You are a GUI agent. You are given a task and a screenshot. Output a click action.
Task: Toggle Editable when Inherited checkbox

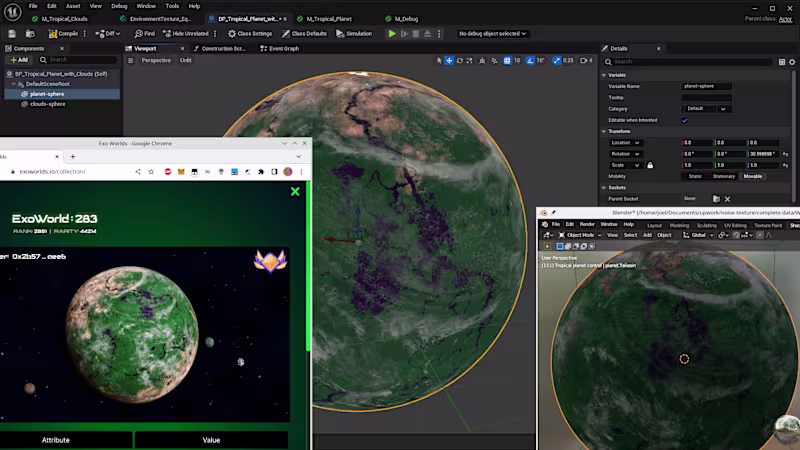pos(685,120)
